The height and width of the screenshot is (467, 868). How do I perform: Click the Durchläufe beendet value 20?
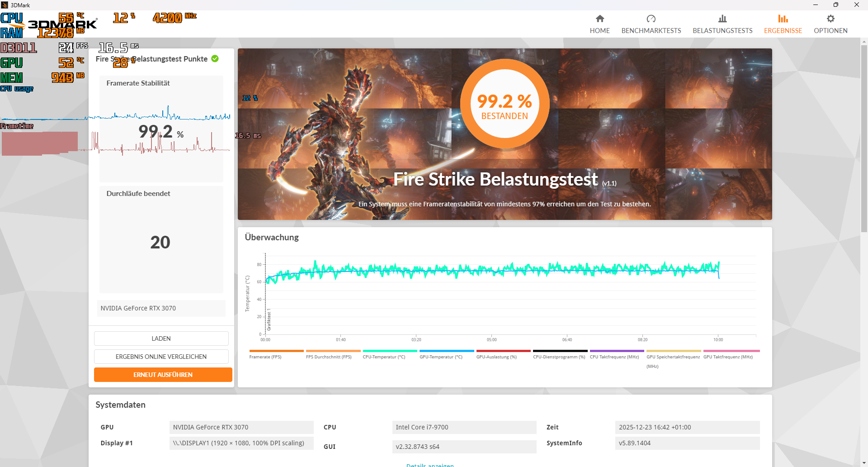click(160, 242)
